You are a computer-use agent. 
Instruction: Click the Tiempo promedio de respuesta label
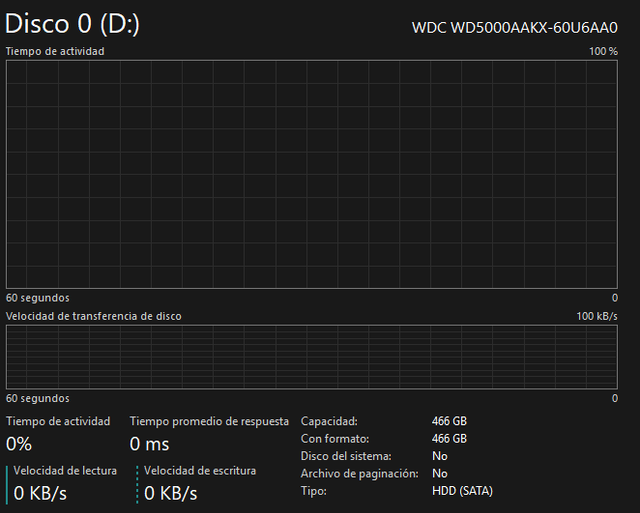[209, 422]
